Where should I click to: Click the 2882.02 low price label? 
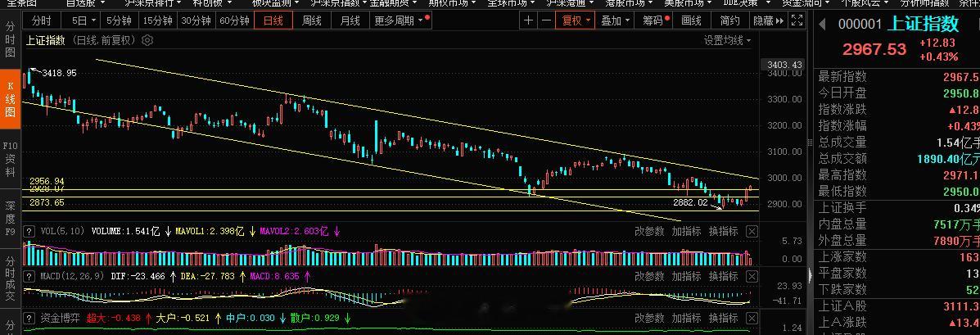point(690,202)
